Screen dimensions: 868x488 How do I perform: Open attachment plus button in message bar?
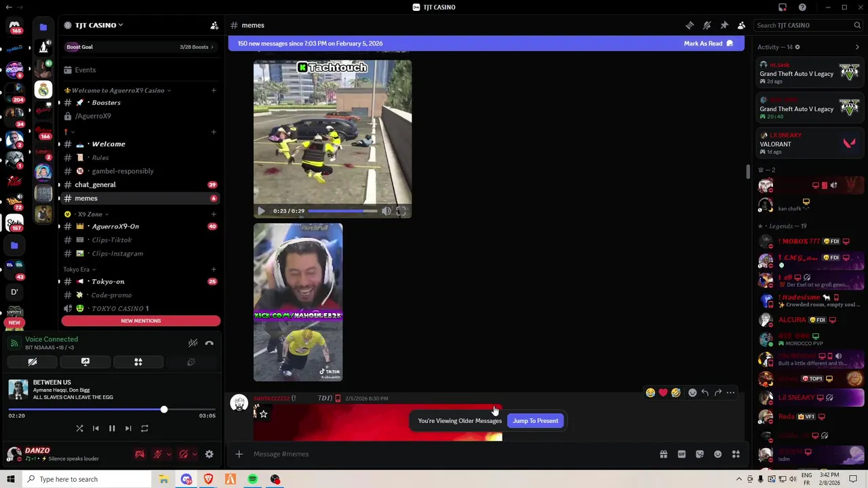[239, 454]
